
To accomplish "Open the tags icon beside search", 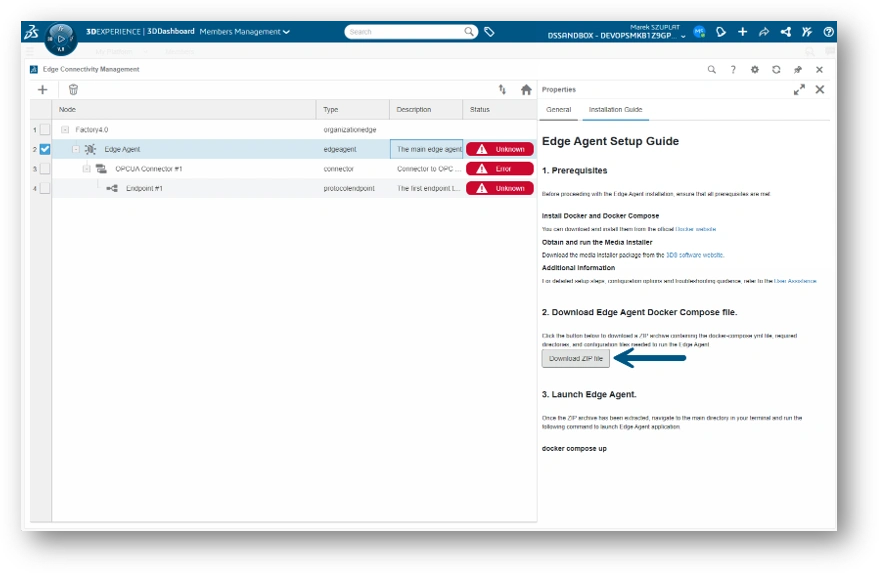I will (x=489, y=32).
